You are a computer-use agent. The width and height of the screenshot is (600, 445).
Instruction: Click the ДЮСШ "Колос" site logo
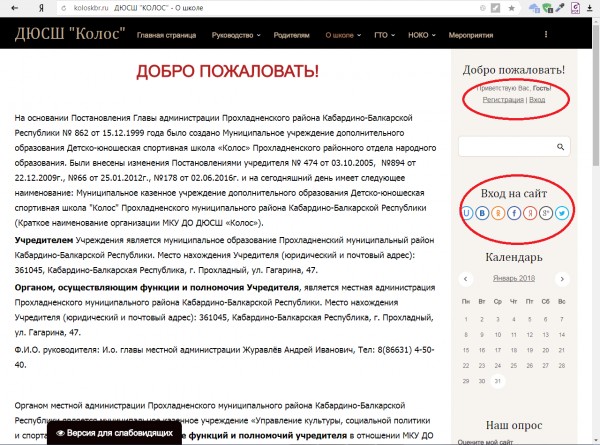pyautogui.click(x=70, y=34)
